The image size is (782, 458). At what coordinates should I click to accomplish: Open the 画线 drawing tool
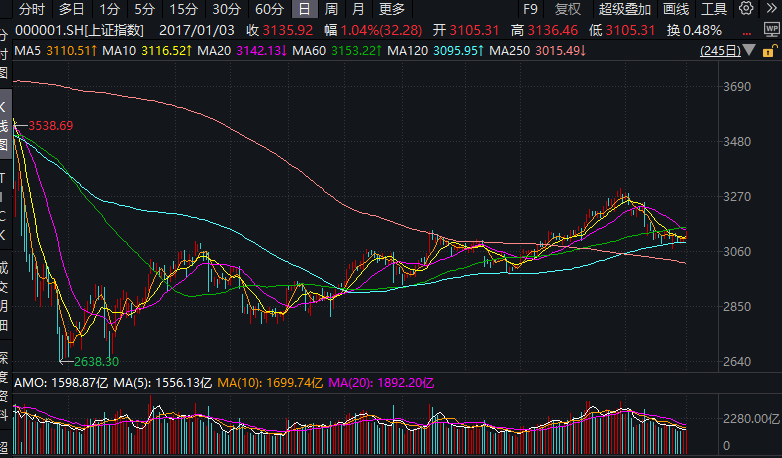click(676, 9)
